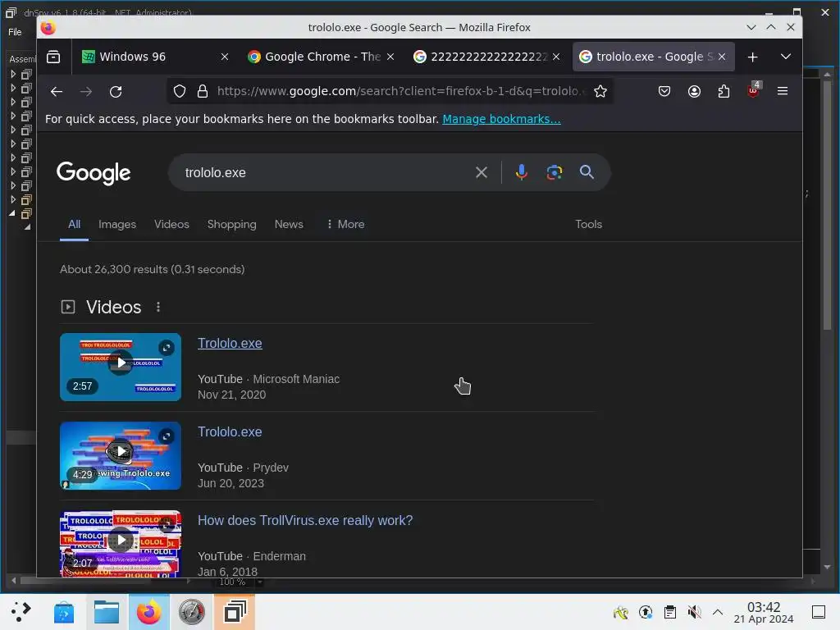Open the dnSpy taskbar entry
The width and height of the screenshot is (840, 630).
[x=234, y=612]
